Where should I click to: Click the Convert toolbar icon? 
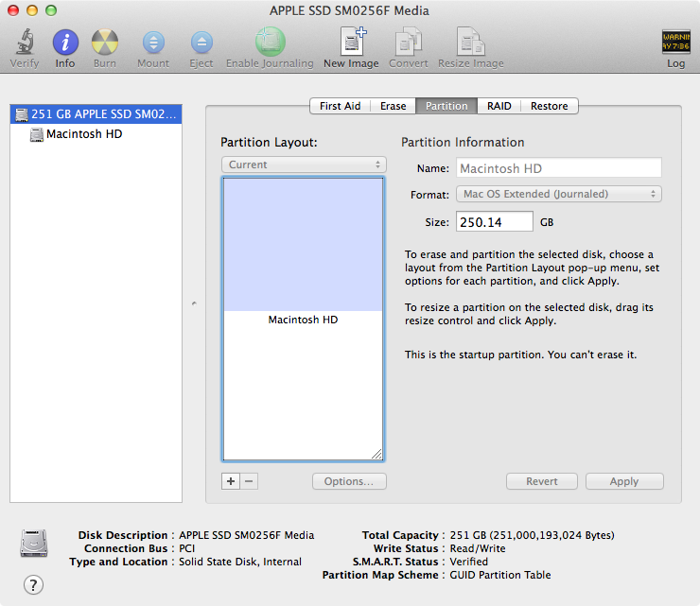409,42
